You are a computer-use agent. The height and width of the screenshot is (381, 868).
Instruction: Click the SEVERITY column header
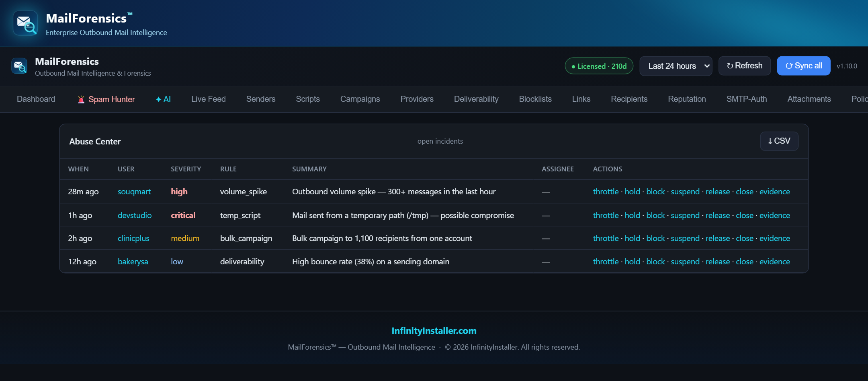coord(186,169)
